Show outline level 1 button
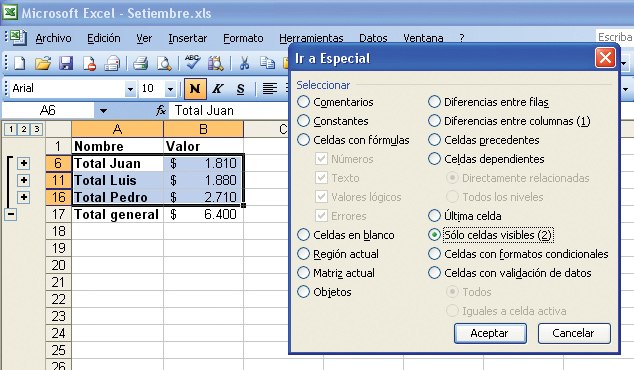This screenshot has height=370, width=634. (11, 129)
